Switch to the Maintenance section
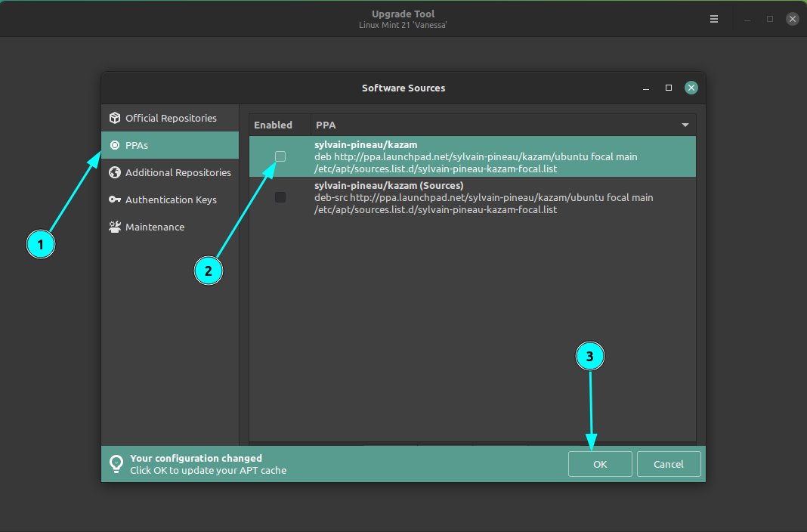 pos(155,227)
